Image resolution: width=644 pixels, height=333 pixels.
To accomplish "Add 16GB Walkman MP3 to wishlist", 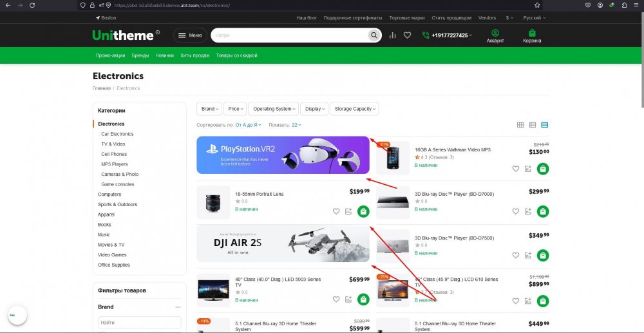I will [x=516, y=169].
